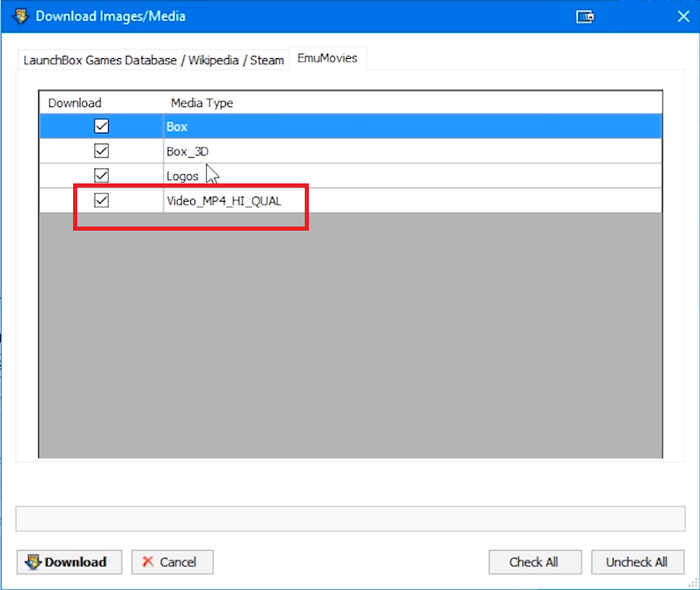Highlight the Logos media type row
Screen dimensions: 700x590
183,176
